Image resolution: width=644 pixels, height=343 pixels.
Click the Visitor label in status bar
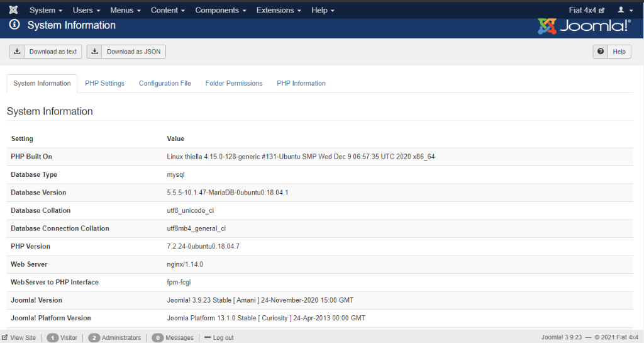point(69,338)
